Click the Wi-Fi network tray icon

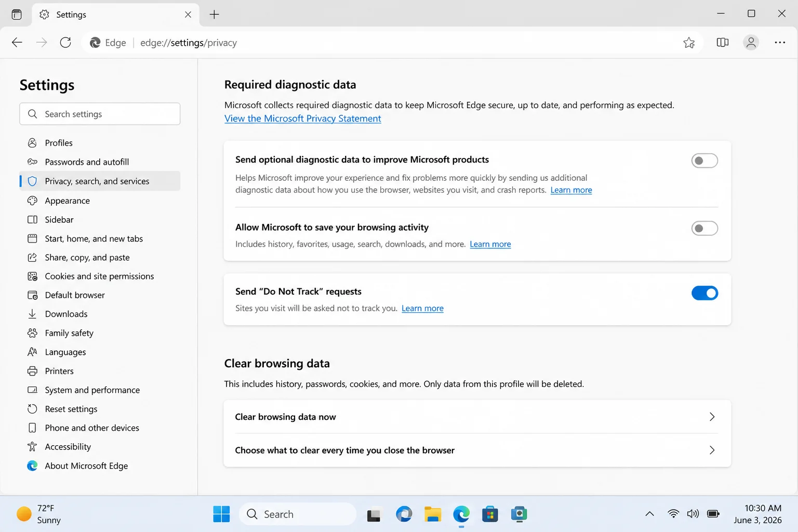point(673,514)
